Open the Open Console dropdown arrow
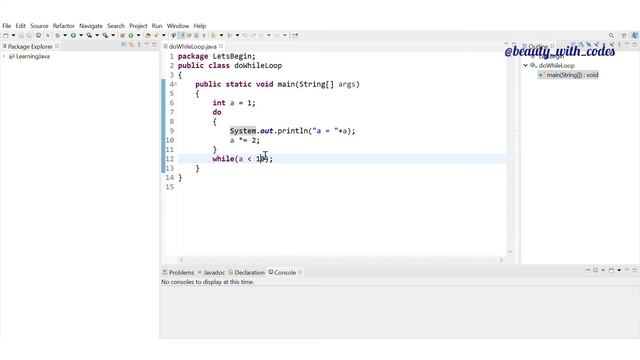Screen dimensions: 640x360 pyautogui.click(x=619, y=270)
